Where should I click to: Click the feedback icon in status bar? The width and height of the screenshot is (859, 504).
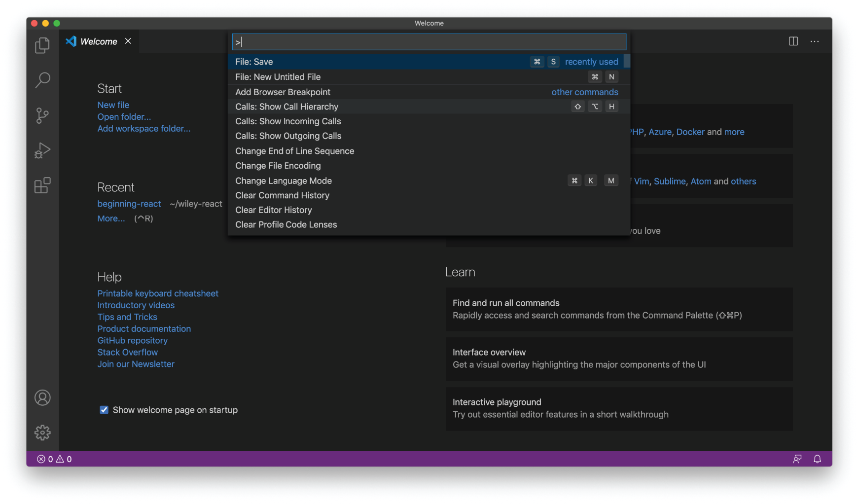pos(797,459)
